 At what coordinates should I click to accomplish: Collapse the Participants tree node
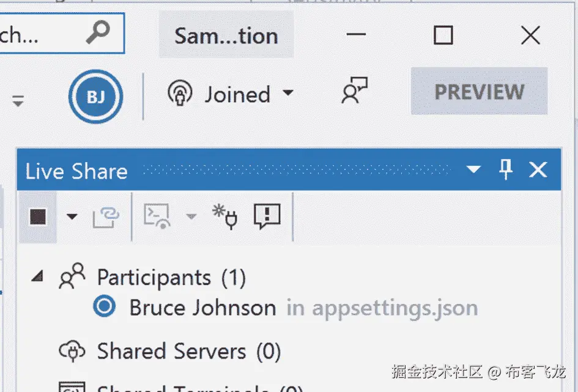37,276
